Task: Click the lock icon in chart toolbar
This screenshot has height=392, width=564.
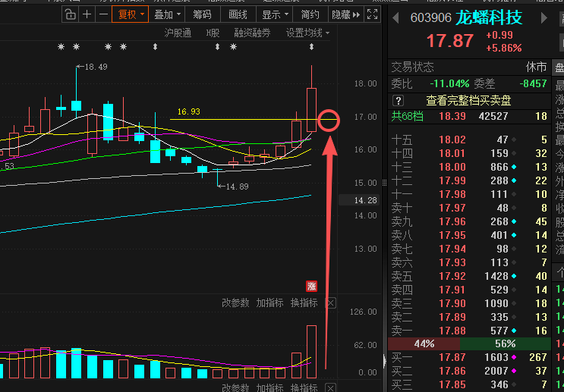Action: (x=70, y=14)
